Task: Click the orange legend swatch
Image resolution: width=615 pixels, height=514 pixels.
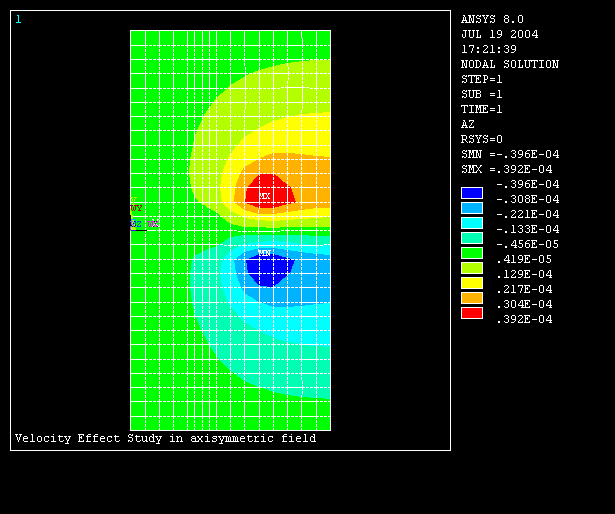Action: coord(472,298)
